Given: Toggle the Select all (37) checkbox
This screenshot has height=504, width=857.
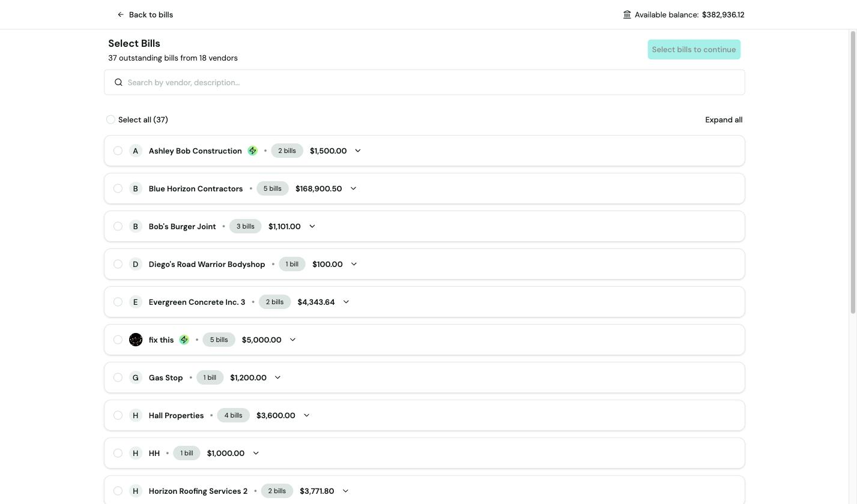Looking at the screenshot, I should click(111, 119).
